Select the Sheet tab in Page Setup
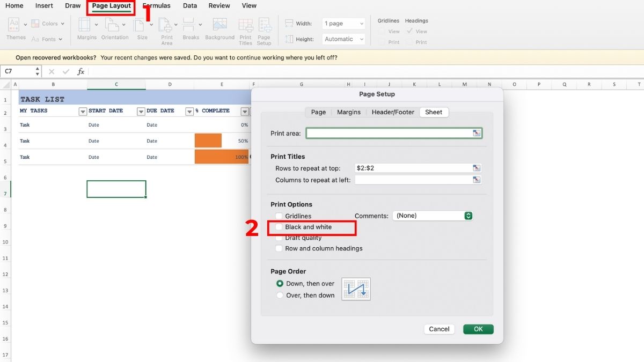The image size is (644, 362). tap(434, 112)
